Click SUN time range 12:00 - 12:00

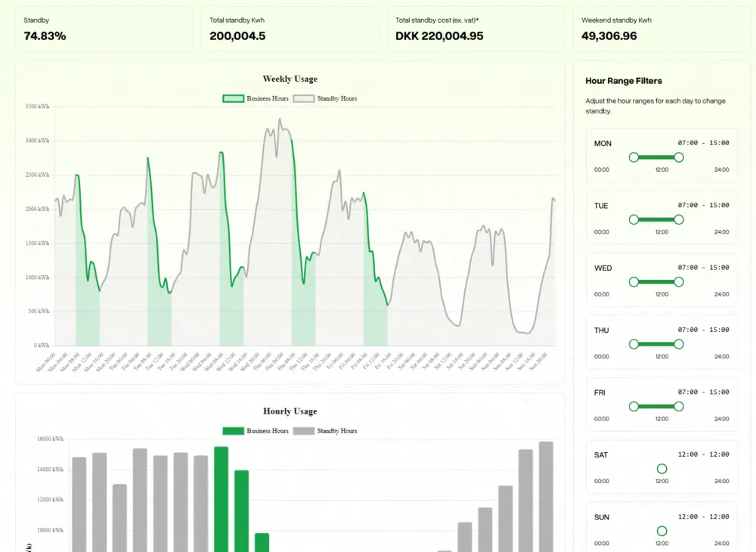click(703, 516)
